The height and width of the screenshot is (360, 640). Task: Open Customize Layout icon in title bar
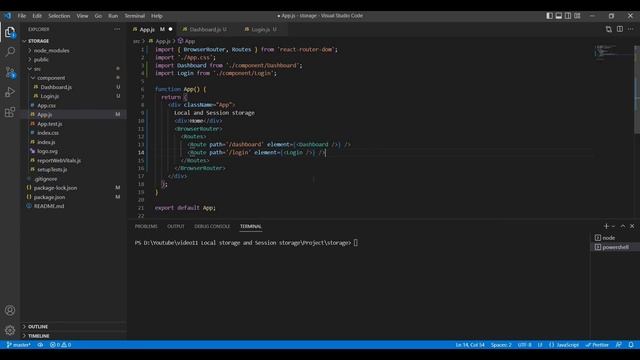[577, 16]
